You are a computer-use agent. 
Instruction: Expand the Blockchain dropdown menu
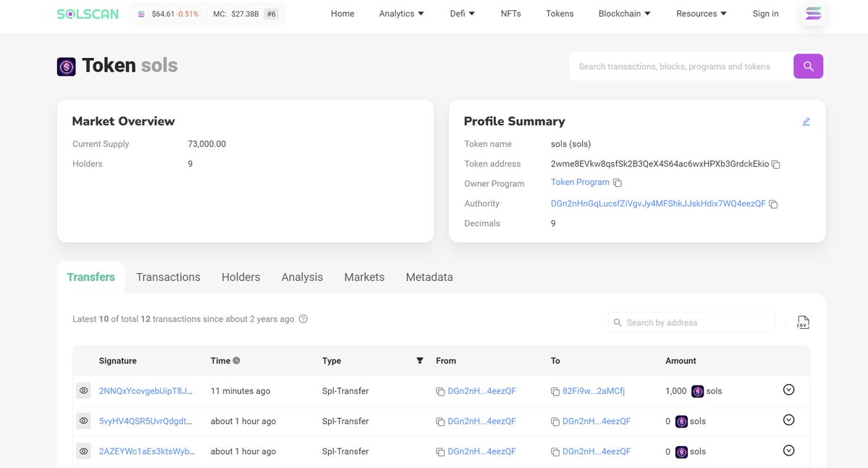tap(624, 14)
